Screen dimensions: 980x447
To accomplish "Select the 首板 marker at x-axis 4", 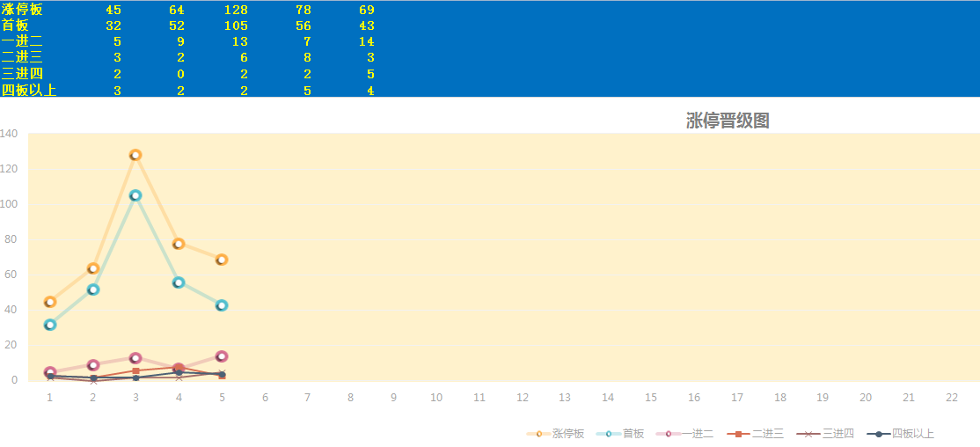I will point(179,282).
